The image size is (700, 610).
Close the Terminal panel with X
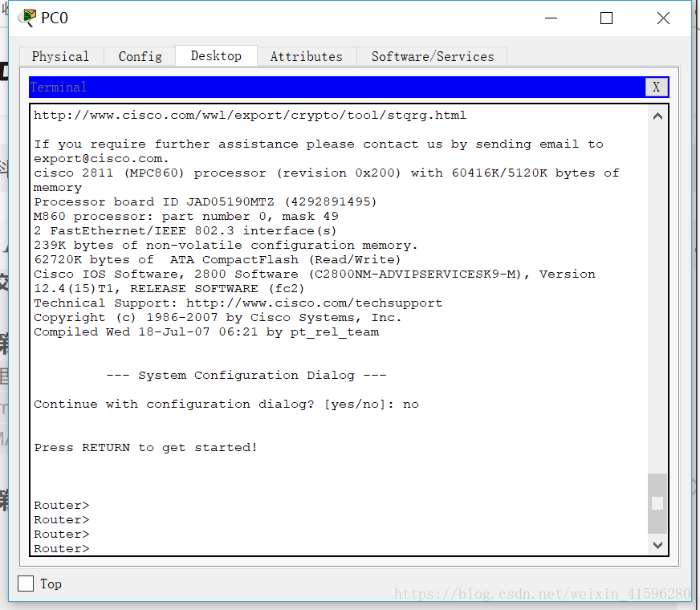(657, 87)
